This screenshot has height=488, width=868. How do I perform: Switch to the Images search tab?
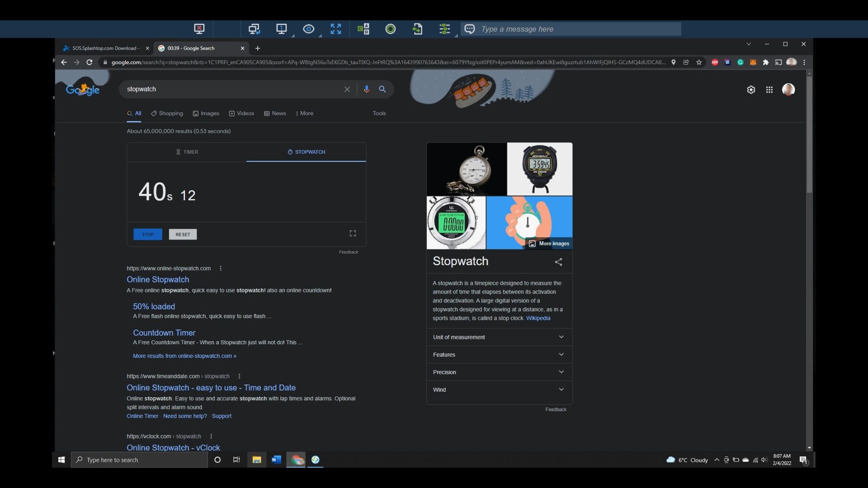[206, 113]
